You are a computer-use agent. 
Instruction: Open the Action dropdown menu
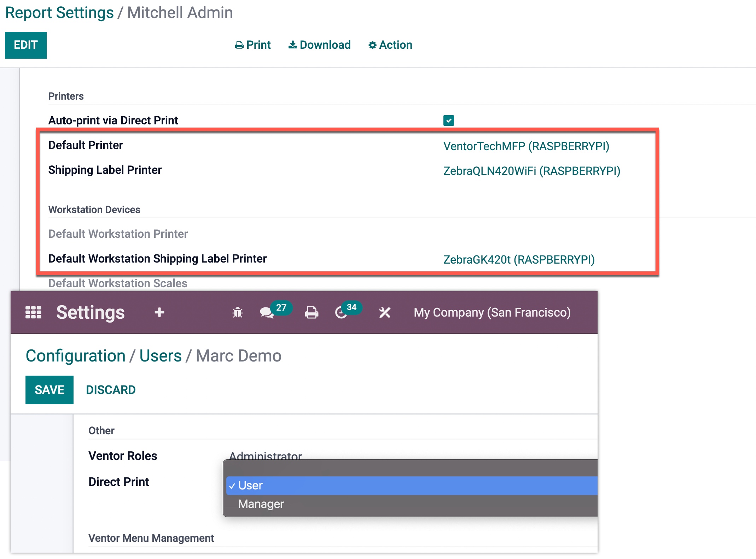tap(390, 45)
